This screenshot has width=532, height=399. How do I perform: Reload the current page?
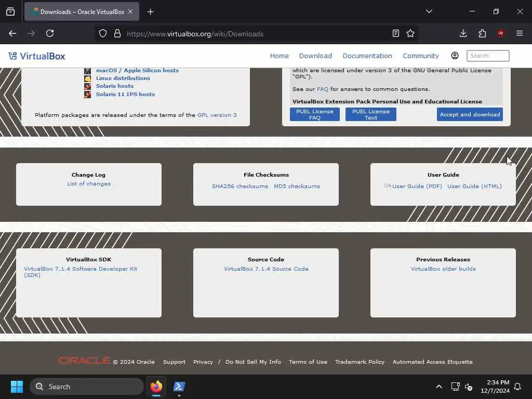50,33
